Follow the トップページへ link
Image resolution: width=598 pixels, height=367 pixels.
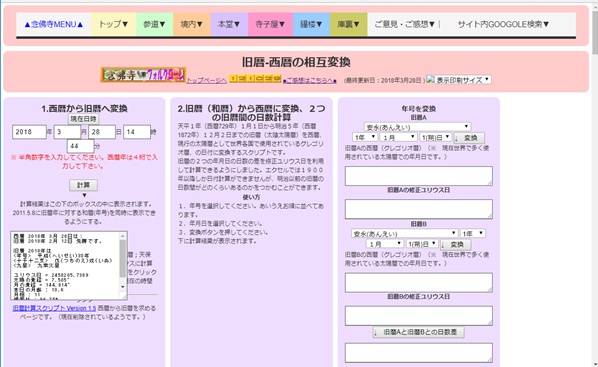coord(206,80)
